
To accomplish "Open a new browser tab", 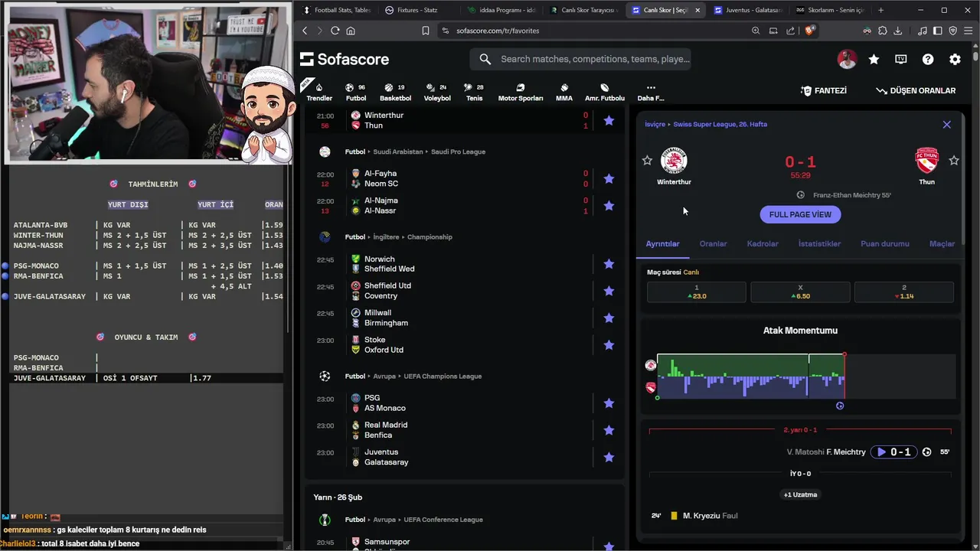I will pos(880,10).
